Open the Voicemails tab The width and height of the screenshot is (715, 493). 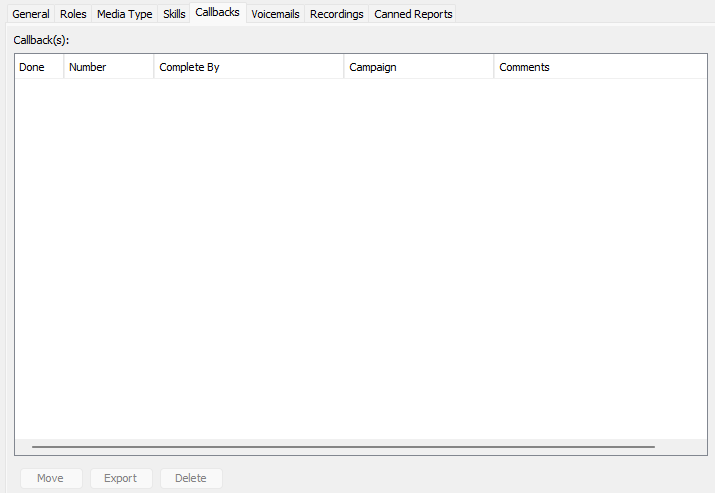275,14
